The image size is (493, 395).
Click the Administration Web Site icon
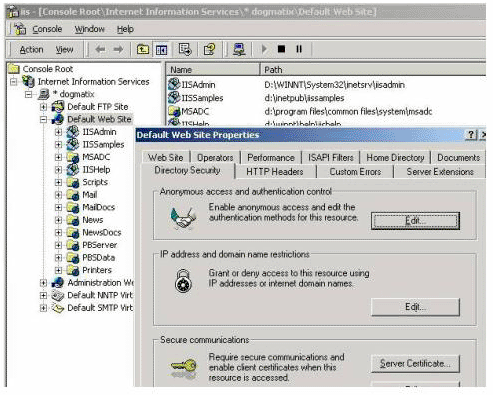tap(58, 283)
